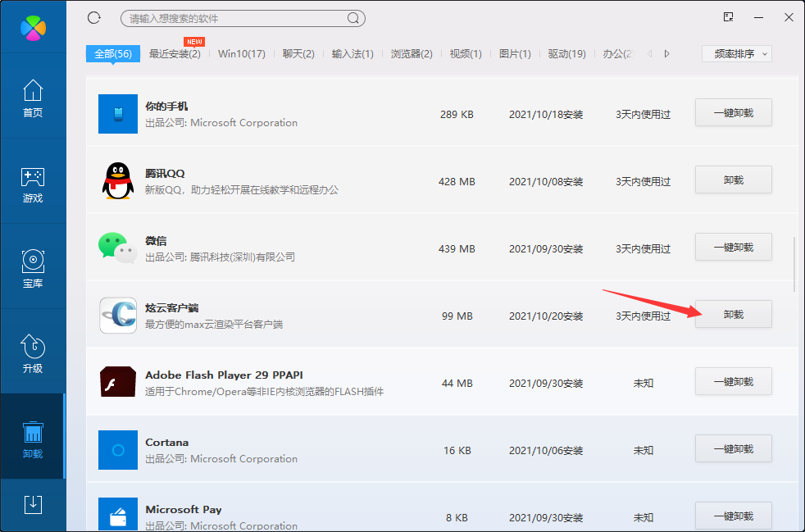Go to the 升级 upgrade section

point(33,354)
